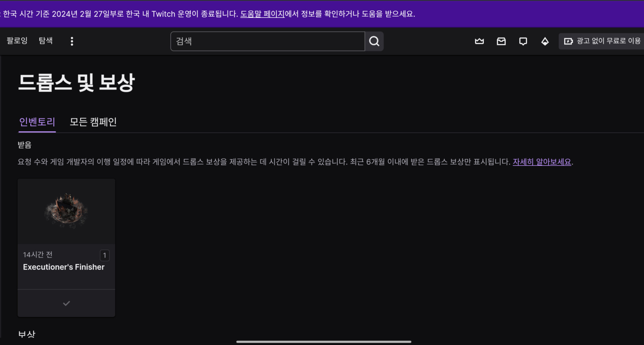Switch to the 모든 캠페인 tab
The height and width of the screenshot is (345, 644).
93,122
